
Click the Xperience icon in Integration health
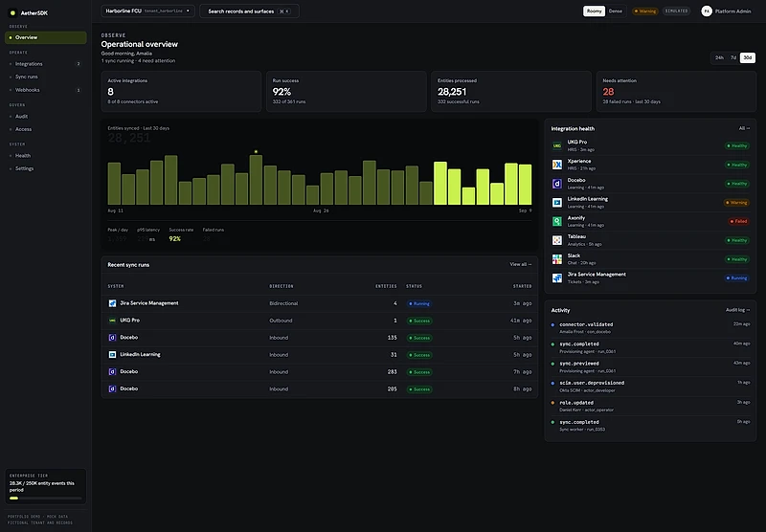[557, 165]
